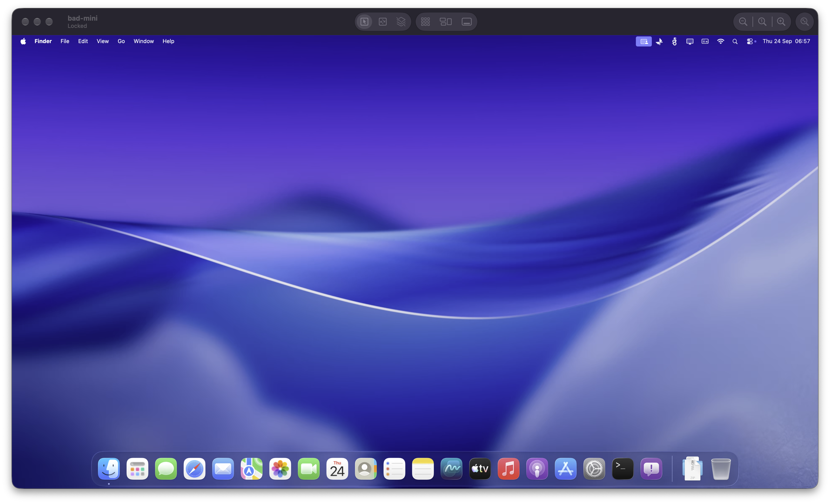This screenshot has width=830, height=504.
Task: Reset zoom to actual size icon
Action: tap(762, 22)
